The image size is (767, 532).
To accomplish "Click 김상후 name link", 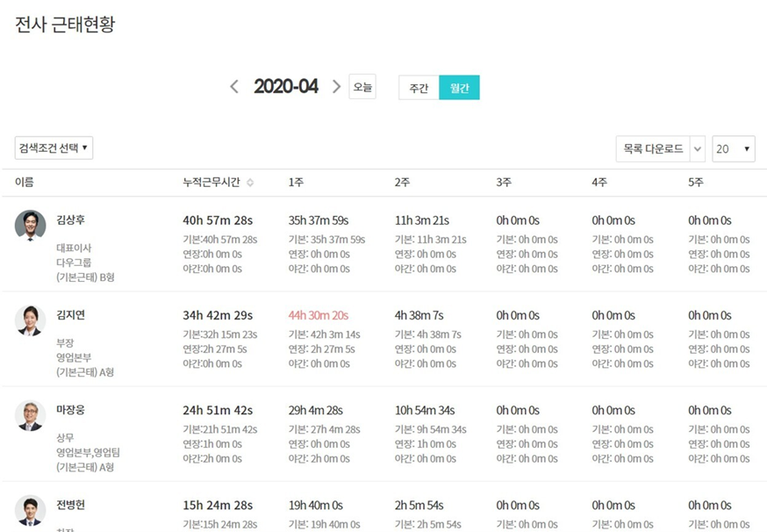I will (70, 219).
